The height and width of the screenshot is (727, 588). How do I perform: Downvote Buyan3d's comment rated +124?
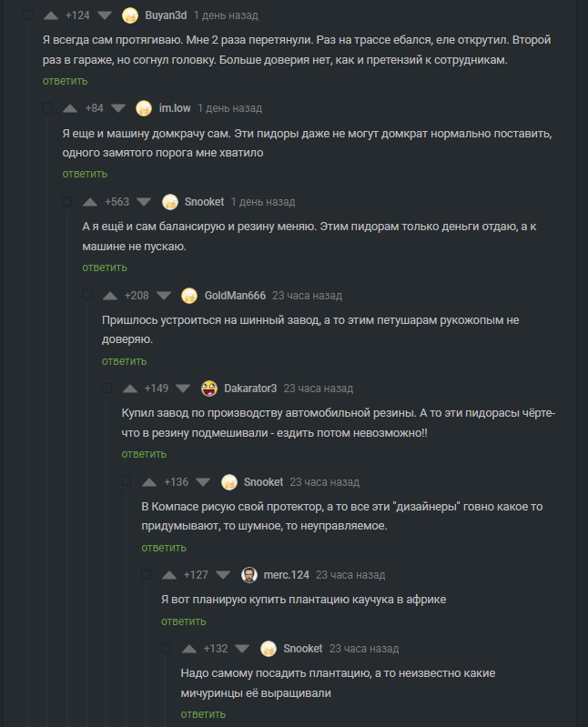pyautogui.click(x=105, y=15)
